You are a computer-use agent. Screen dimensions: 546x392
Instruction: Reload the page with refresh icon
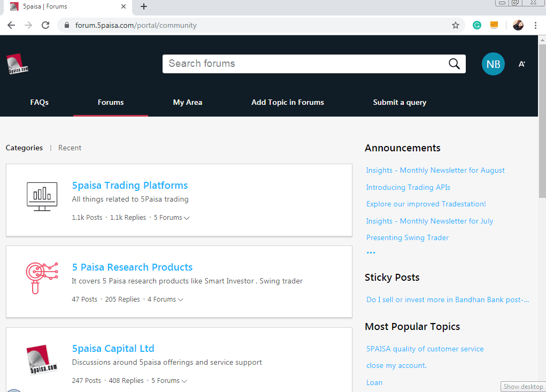[x=45, y=25]
